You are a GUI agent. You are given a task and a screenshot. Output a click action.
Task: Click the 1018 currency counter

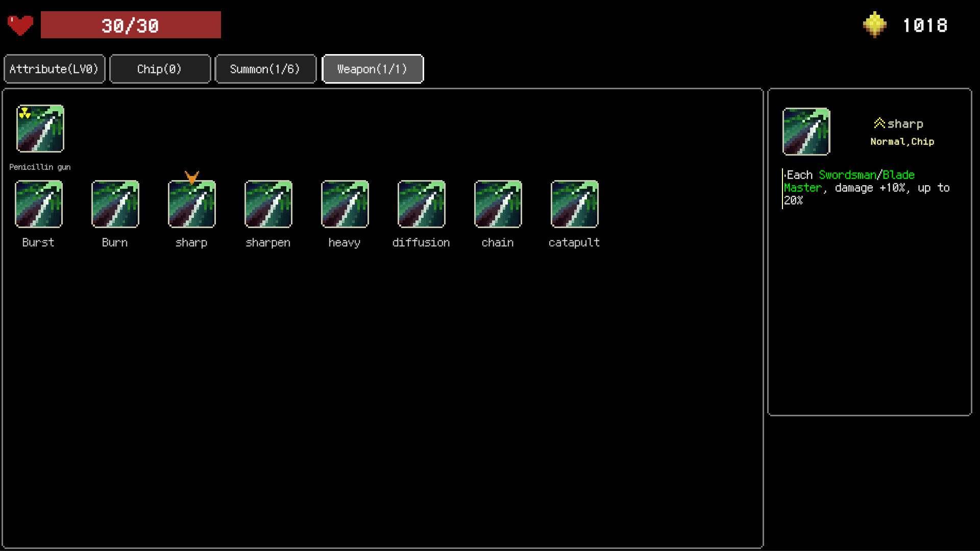925,25
